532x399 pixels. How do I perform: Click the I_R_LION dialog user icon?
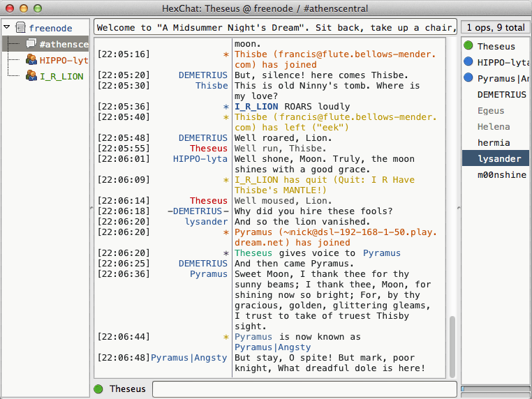(31, 75)
